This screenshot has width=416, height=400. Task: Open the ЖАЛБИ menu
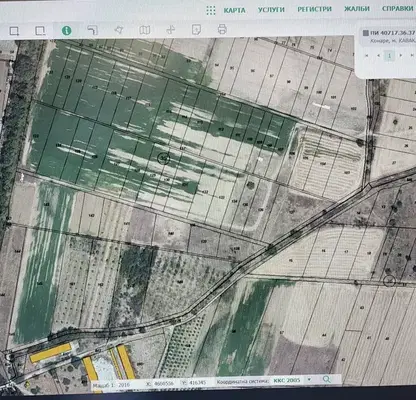[x=357, y=9]
